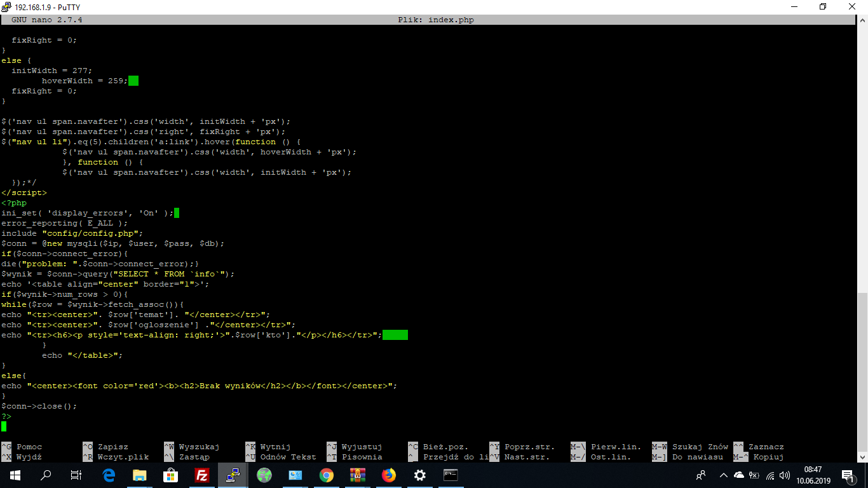Open WinRAR from the taskbar

pos(358,475)
